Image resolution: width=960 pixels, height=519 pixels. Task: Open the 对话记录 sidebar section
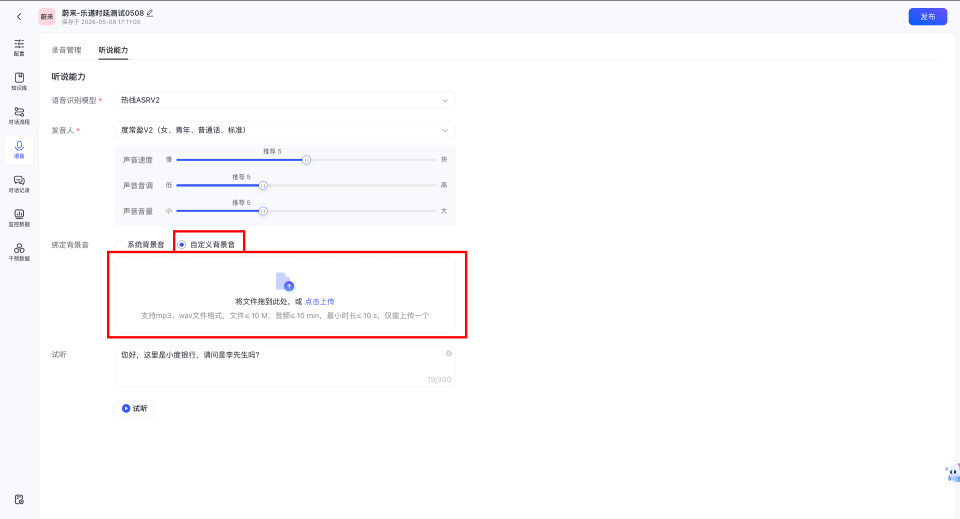[19, 184]
